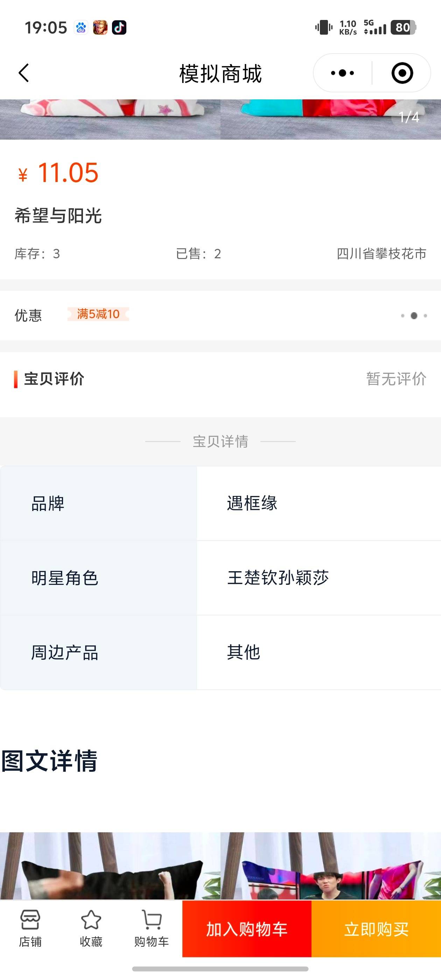Tap the 宝贝详情 section divider label
441x980 pixels.
[x=220, y=441]
